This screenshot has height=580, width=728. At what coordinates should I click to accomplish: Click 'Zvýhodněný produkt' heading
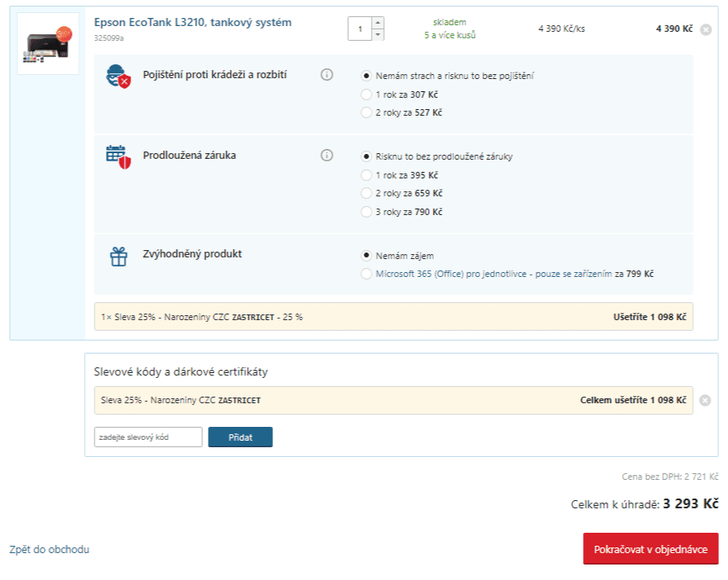[192, 254]
